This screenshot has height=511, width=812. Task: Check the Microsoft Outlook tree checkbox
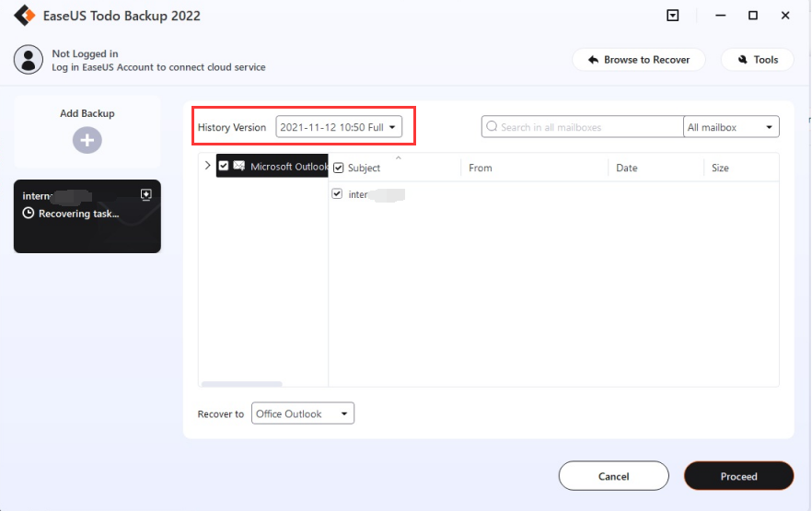pyautogui.click(x=223, y=166)
